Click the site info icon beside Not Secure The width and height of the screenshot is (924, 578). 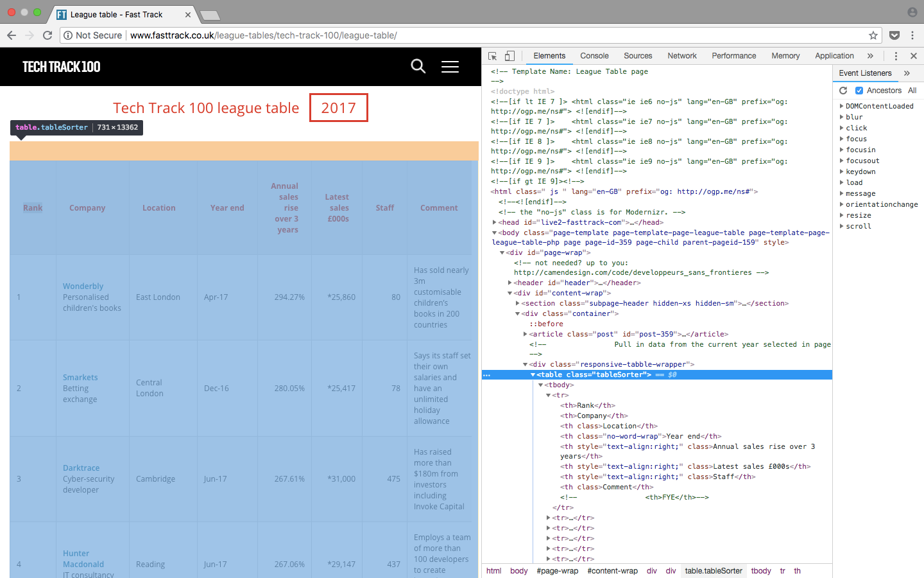pyautogui.click(x=67, y=35)
